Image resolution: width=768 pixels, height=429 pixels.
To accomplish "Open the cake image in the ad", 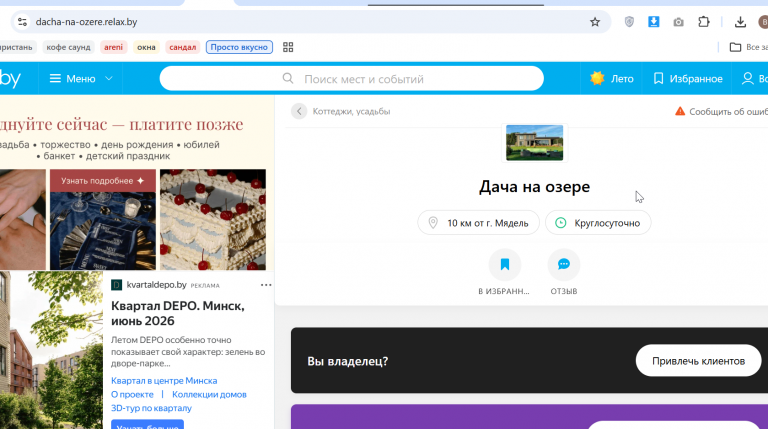I will 213,219.
